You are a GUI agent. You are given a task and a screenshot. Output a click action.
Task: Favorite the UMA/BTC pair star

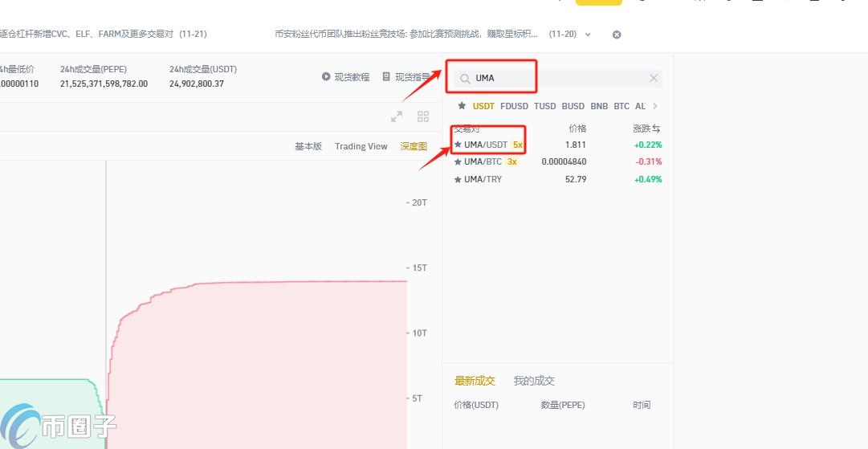pyautogui.click(x=458, y=161)
